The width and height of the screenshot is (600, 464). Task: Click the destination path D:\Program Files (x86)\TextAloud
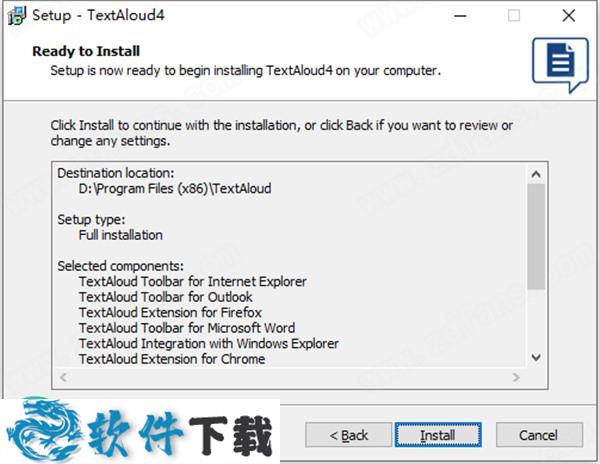point(175,189)
